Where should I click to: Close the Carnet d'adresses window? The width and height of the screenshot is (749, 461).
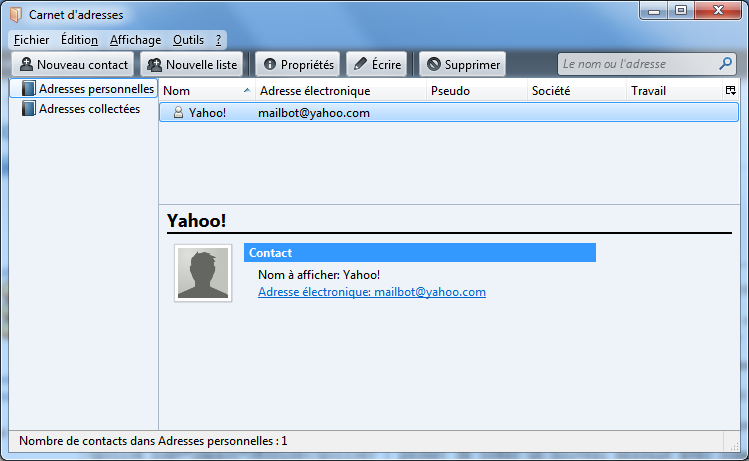point(718,11)
